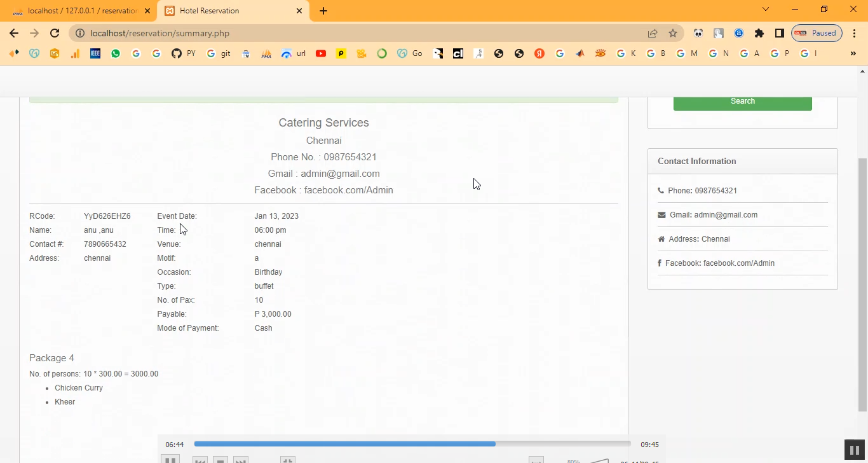Open the YouTube bookmark icon

(321, 53)
